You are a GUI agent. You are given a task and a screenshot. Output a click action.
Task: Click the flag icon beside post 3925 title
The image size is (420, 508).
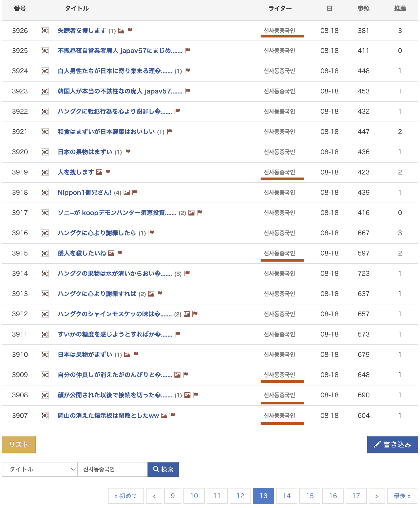187,50
